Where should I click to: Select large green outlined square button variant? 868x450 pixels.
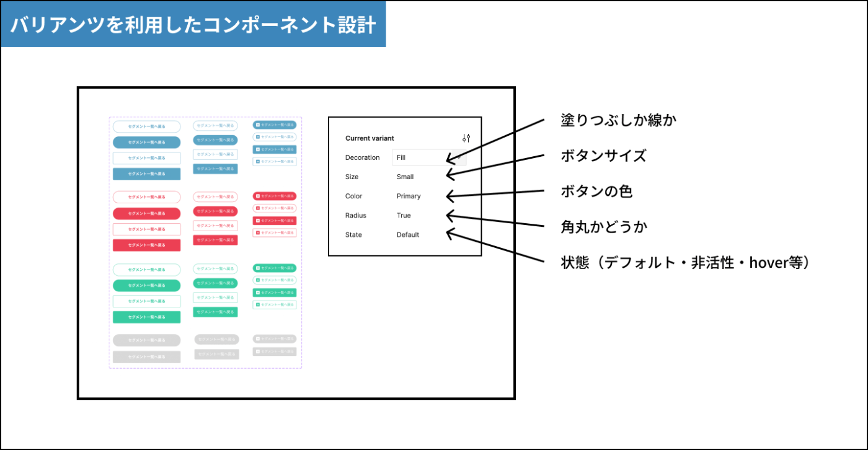coord(146,301)
